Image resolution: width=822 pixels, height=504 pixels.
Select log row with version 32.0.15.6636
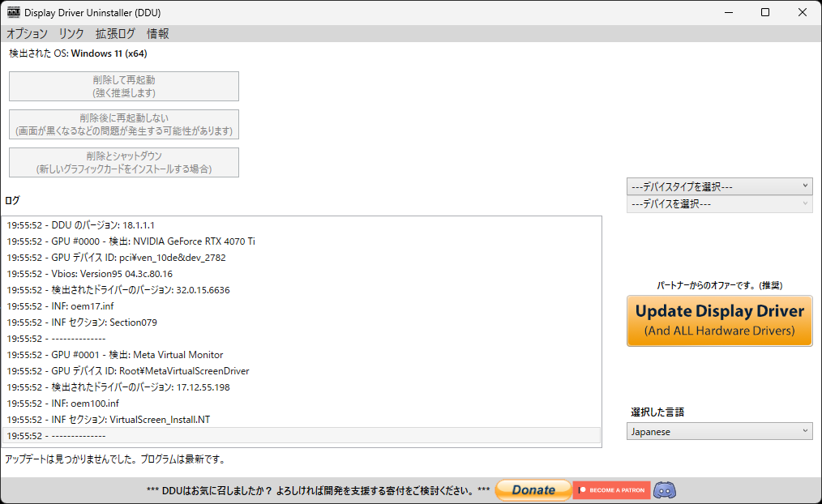click(302, 290)
